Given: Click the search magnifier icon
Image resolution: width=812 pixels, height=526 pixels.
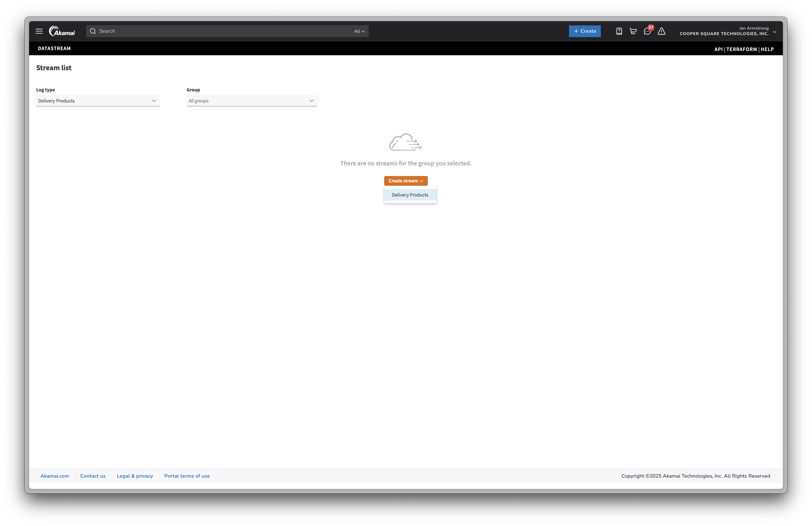Looking at the screenshot, I should click(93, 31).
